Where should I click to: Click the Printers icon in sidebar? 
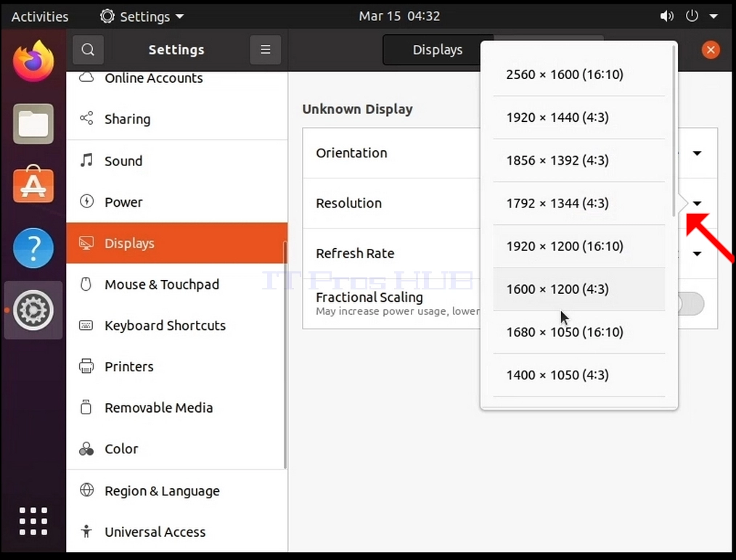coord(86,366)
